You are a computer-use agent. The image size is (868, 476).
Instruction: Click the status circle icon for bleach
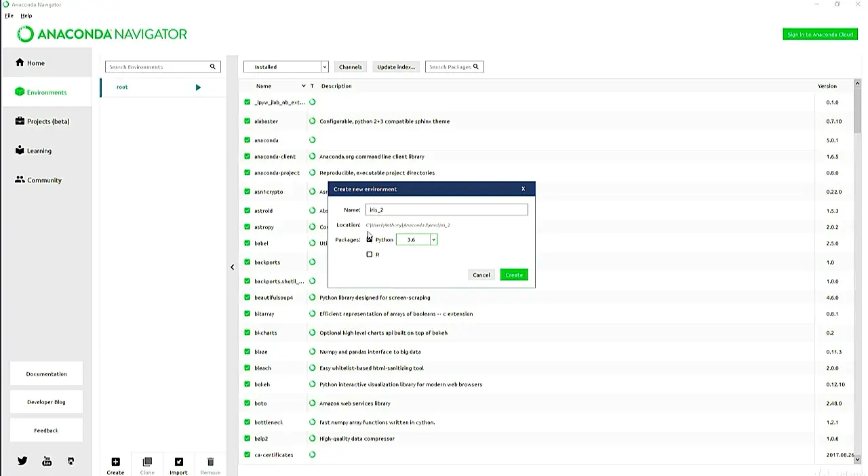(313, 368)
